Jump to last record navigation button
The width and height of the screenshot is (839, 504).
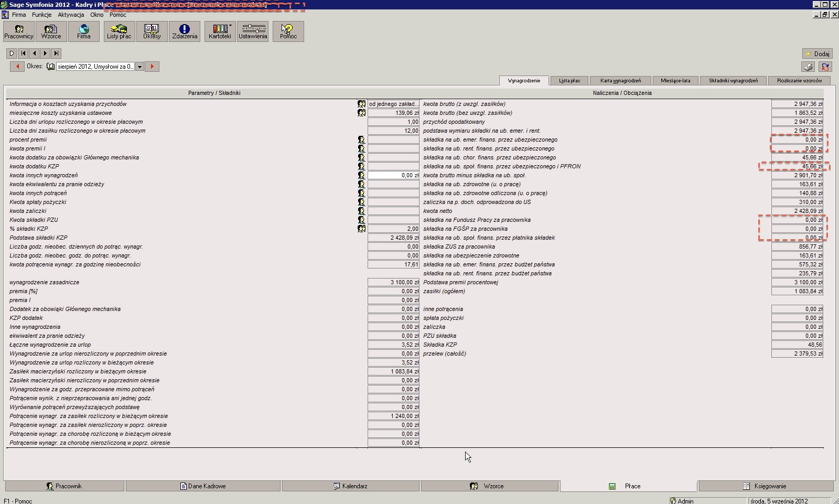(x=56, y=53)
